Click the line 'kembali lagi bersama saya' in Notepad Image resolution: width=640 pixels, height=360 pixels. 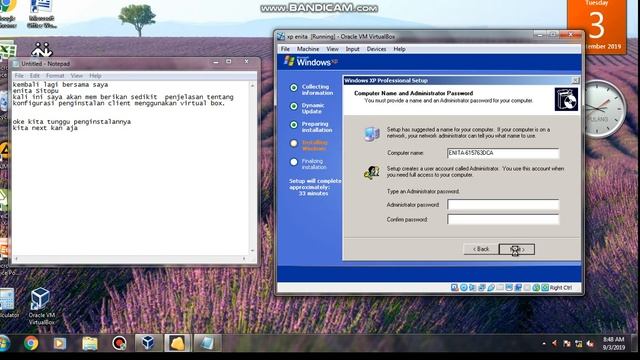(x=60, y=85)
